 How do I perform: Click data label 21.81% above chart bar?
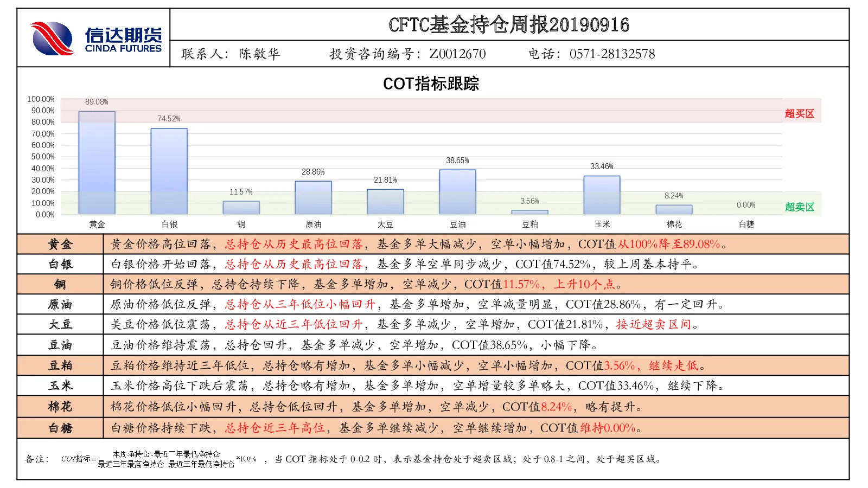point(385,180)
